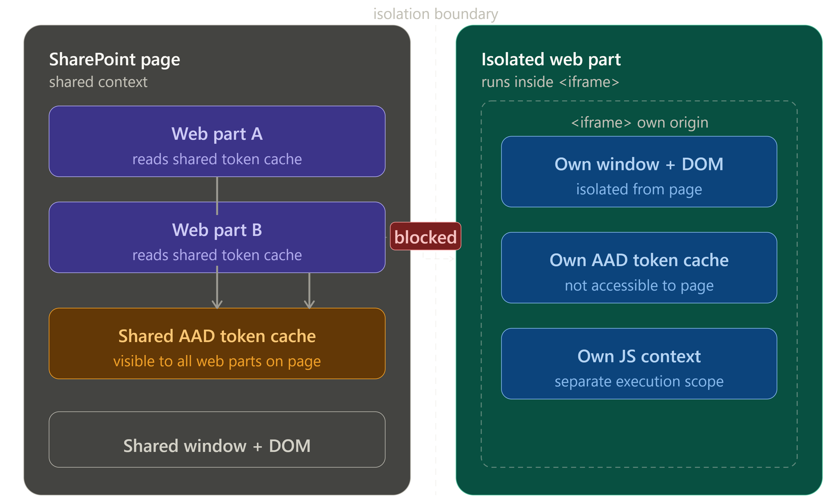Click 'visible to all web parts on page'
This screenshot has width=840, height=504.
click(217, 361)
